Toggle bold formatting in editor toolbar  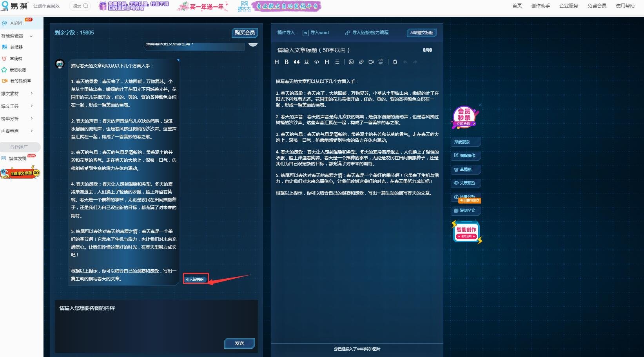click(x=287, y=62)
